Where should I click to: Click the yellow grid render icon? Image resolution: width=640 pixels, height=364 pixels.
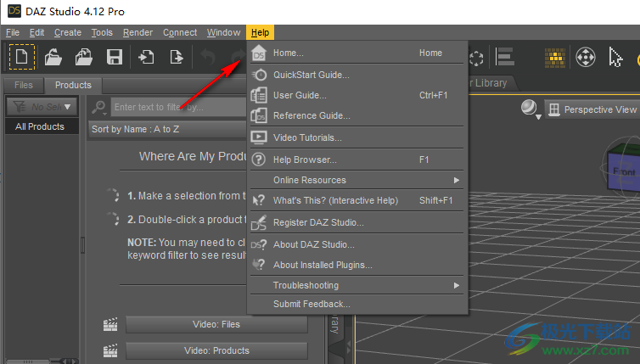[x=555, y=57]
